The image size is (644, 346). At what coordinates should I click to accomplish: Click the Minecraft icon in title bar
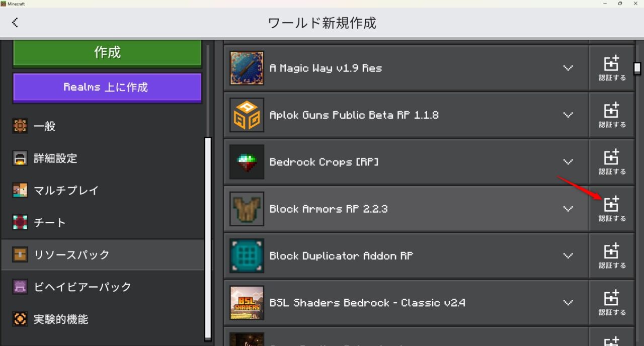4,4
